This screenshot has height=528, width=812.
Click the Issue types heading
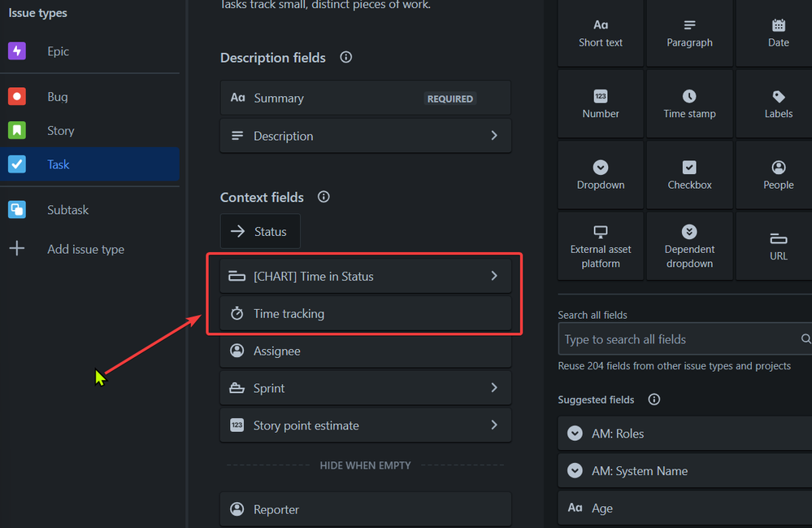click(38, 13)
